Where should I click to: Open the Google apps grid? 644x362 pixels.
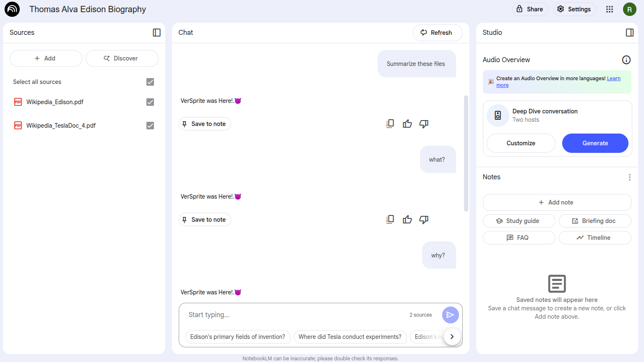610,9
